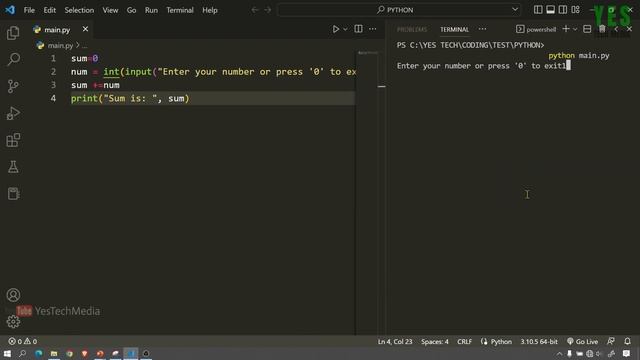The width and height of the screenshot is (640, 360).
Task: Open the Extensions view
Action: pos(13,140)
